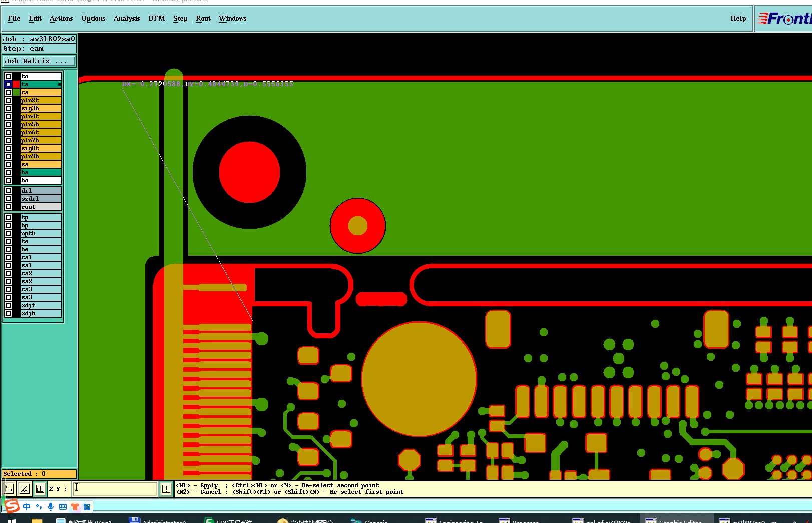Click the Job av31802sa0 label
This screenshot has height=523, width=812.
point(39,39)
